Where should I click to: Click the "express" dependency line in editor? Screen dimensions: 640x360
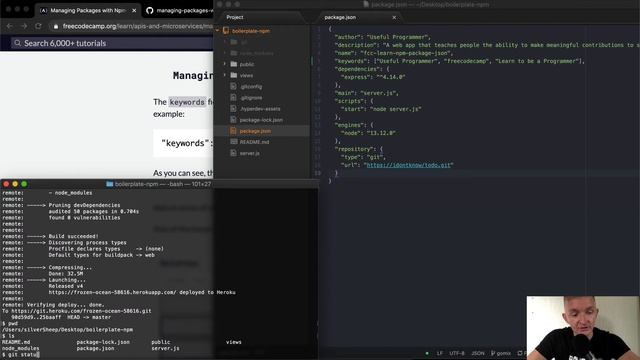(373, 77)
